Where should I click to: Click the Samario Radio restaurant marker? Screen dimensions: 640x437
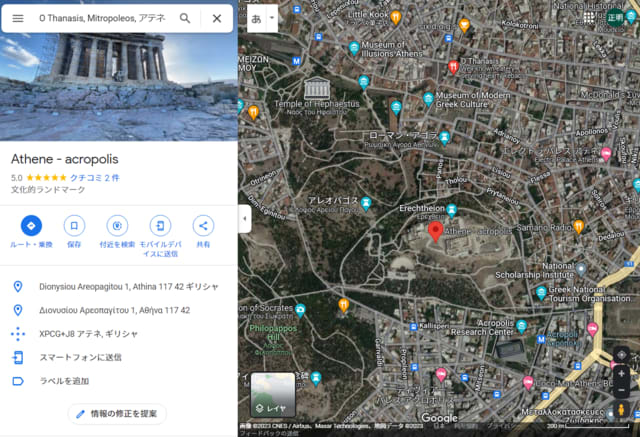[578, 226]
